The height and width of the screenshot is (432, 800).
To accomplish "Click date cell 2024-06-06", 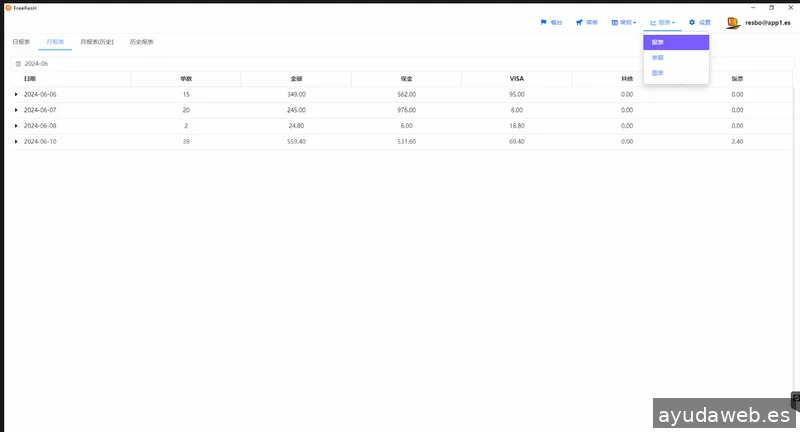I will (x=40, y=94).
